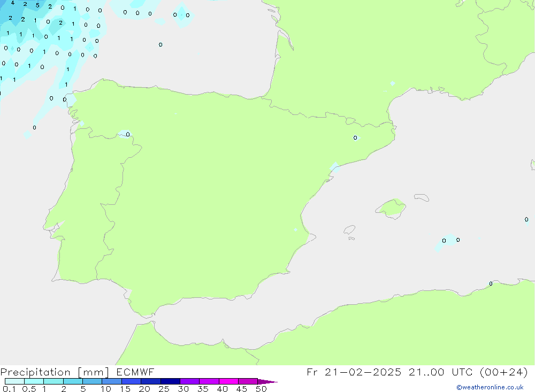Click the precipitation value '4' on the map
This screenshot has width=535, height=392.
(x=13, y=3)
